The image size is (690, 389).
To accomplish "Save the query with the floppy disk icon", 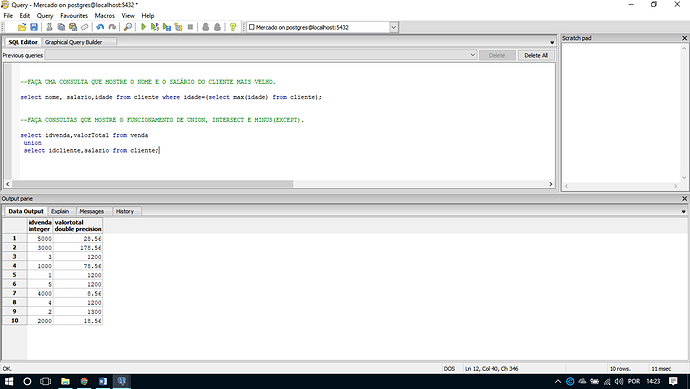I will coord(34,27).
